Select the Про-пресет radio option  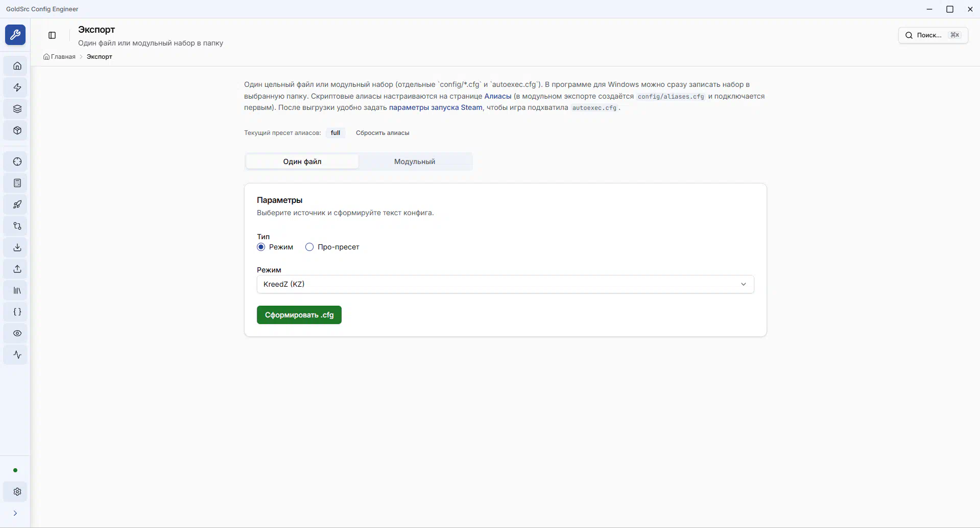[x=309, y=247]
